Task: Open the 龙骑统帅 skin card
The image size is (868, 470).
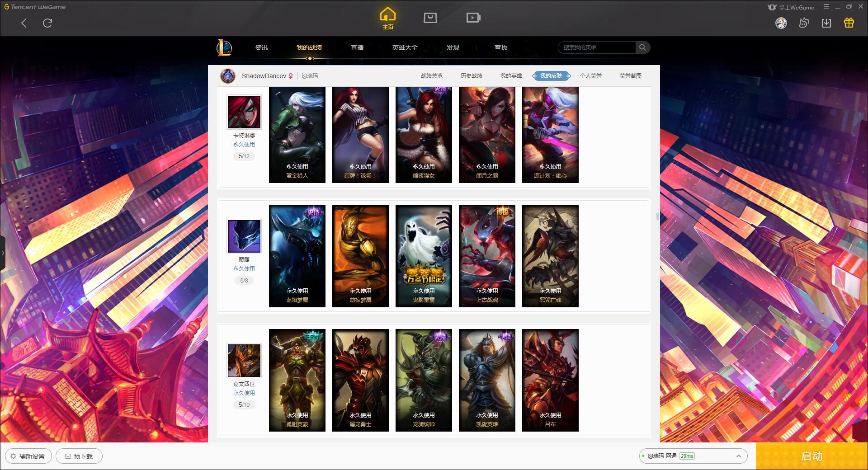Action: pos(424,380)
